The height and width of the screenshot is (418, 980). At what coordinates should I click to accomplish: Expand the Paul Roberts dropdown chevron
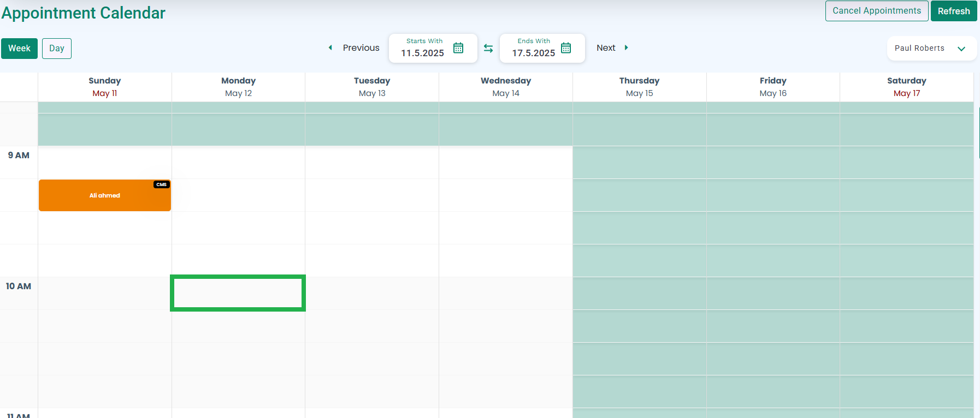[961, 49]
